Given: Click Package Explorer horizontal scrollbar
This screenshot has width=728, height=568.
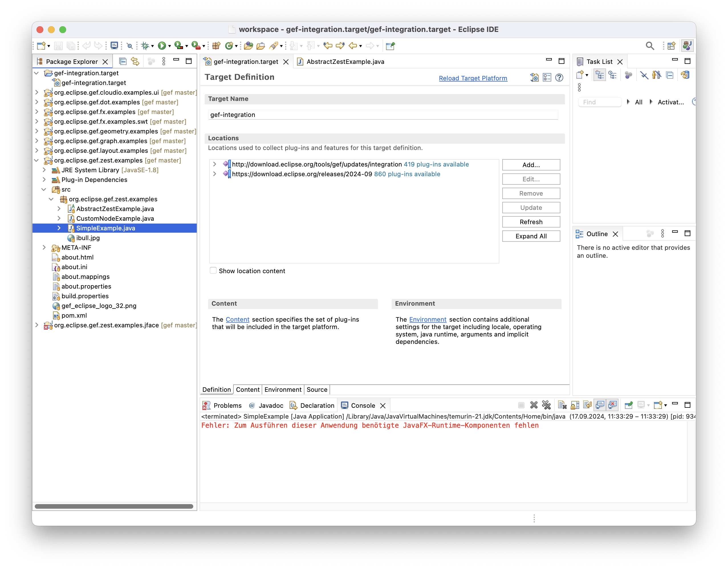Looking at the screenshot, I should [114, 506].
